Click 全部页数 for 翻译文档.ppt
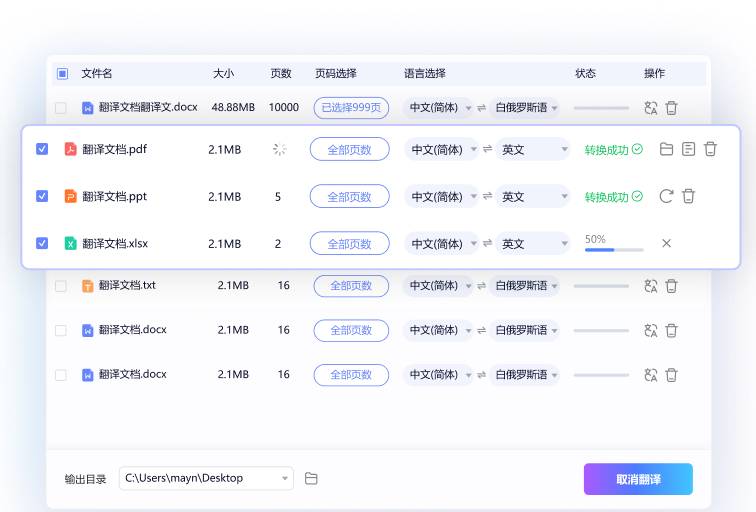 [350, 197]
